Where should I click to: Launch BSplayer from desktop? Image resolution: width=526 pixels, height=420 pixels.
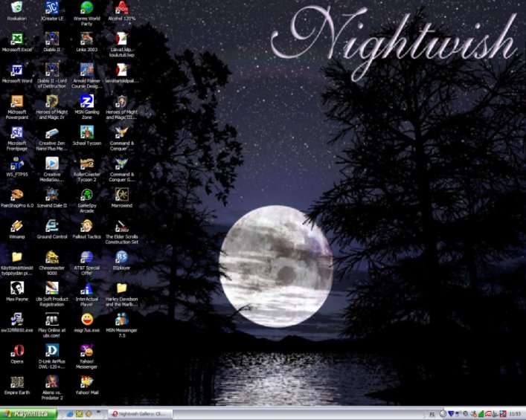[x=121, y=256]
